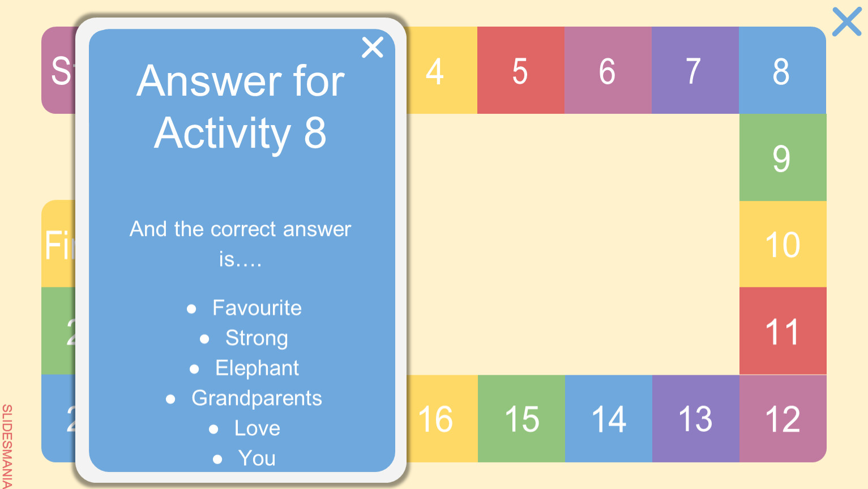868x489 pixels.
Task: Close the game board with the blue X
Action: (846, 22)
